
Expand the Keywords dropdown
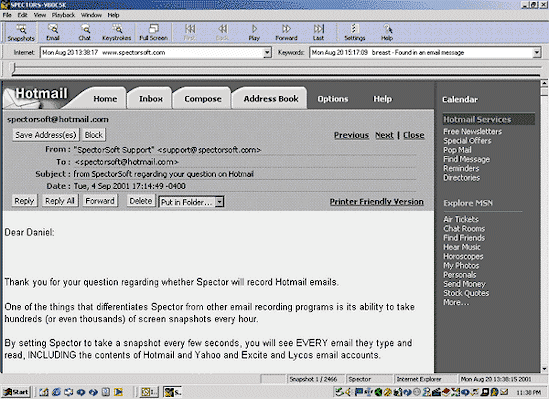537,53
